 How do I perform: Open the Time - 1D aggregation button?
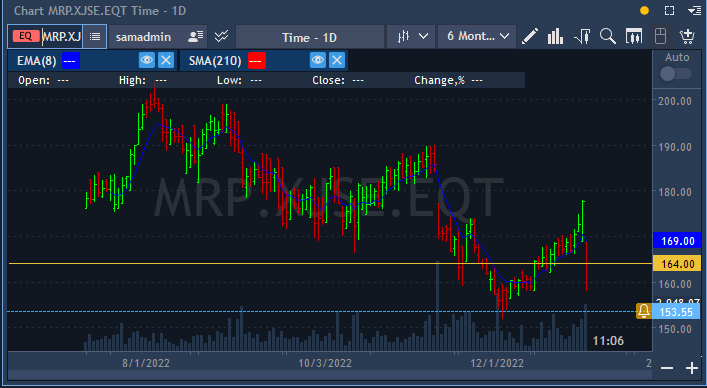pos(310,37)
